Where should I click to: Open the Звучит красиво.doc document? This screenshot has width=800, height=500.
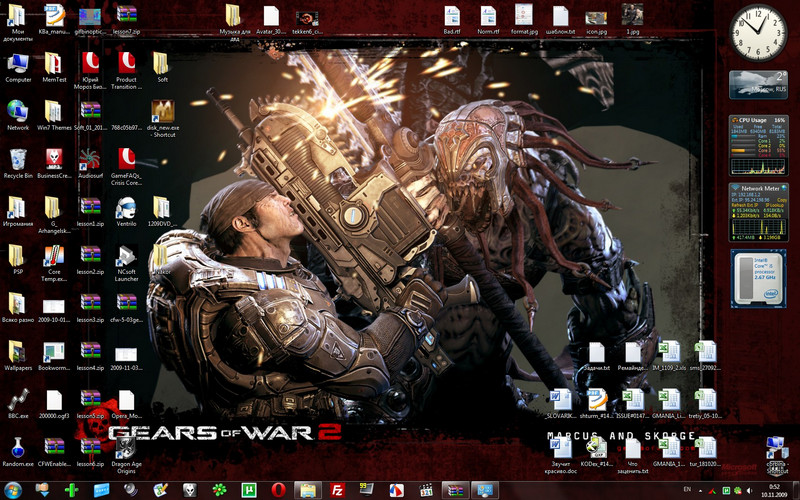pos(560,455)
